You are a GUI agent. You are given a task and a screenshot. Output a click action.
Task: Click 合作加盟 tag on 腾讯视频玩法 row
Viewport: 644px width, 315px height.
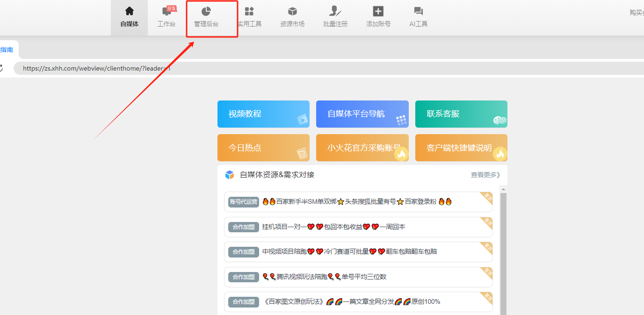[x=244, y=277]
